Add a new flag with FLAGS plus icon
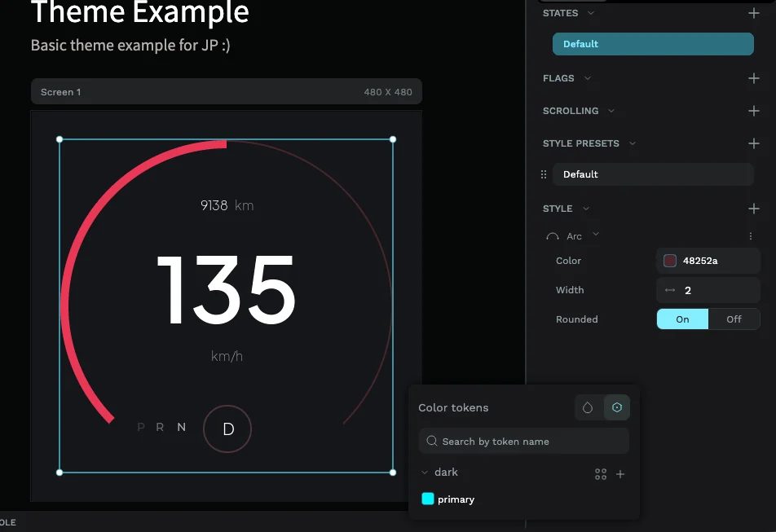Screen dimensions: 776x532 (753, 78)
